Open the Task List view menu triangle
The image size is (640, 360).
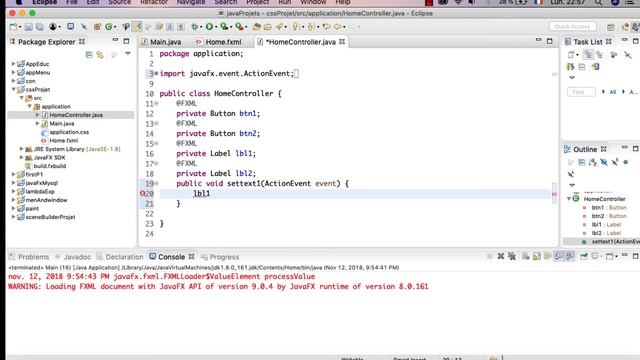(x=572, y=78)
